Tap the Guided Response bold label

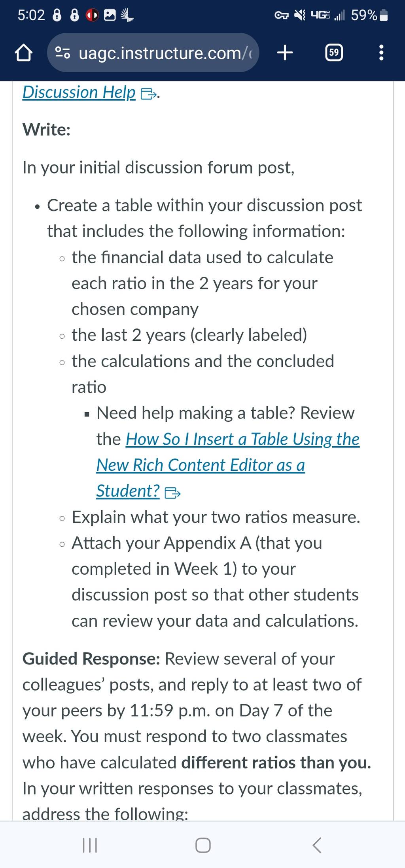[x=91, y=659]
